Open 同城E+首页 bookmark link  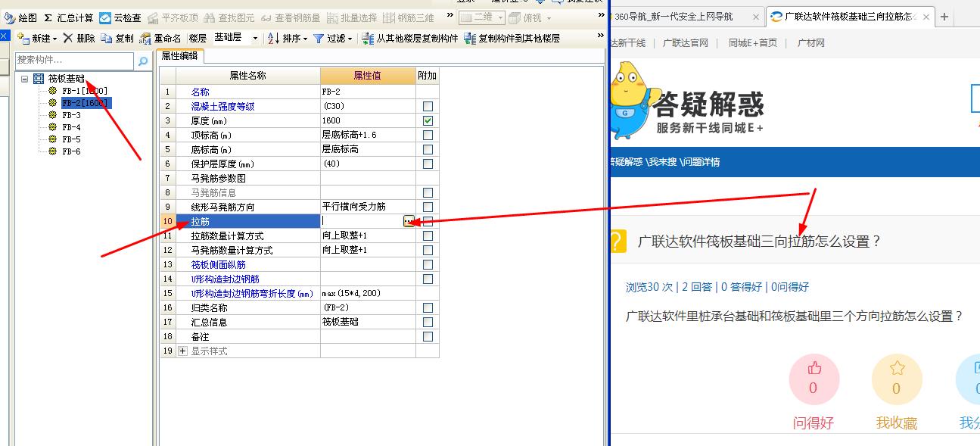[x=752, y=43]
